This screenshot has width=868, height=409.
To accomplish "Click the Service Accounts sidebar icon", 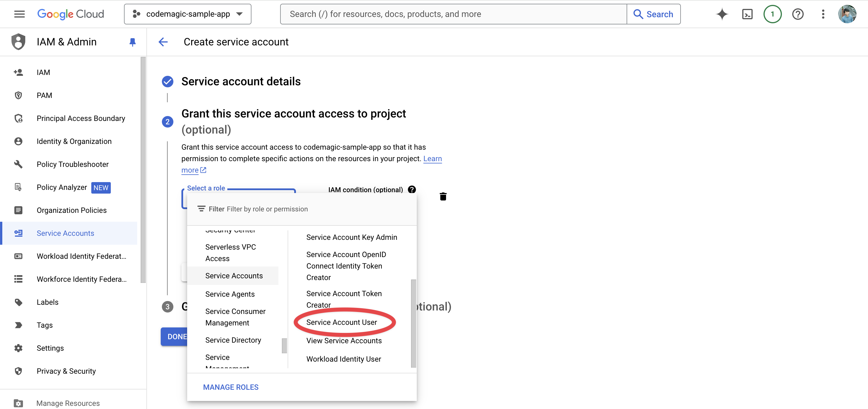I will pos(18,233).
